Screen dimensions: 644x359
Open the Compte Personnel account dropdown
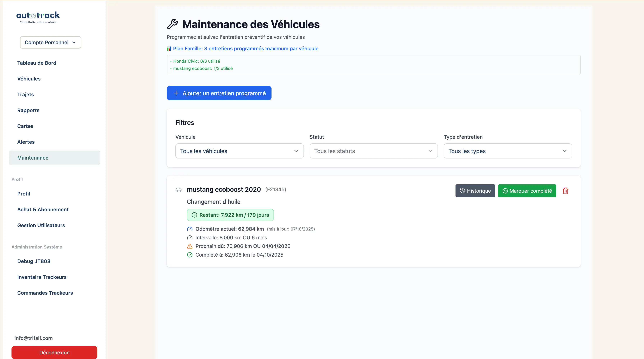click(50, 43)
